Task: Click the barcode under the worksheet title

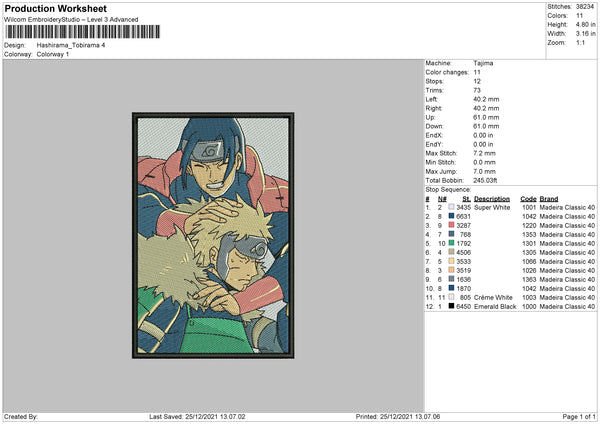Action: 83,32
